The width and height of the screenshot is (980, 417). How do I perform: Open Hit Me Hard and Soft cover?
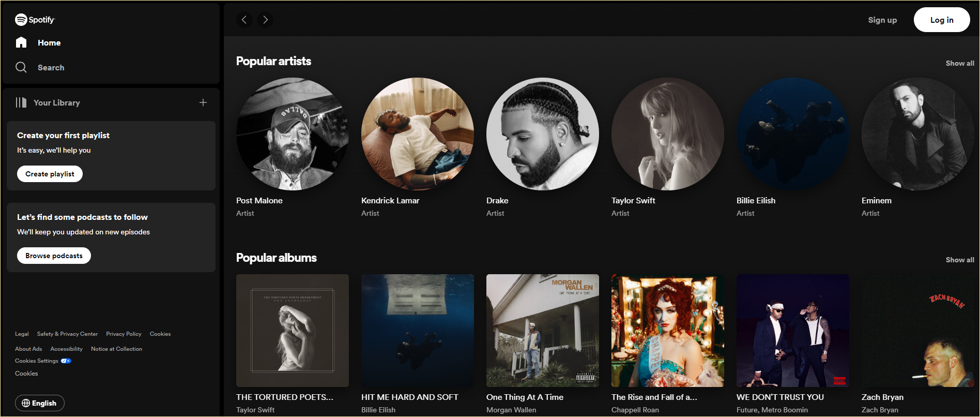(x=418, y=331)
